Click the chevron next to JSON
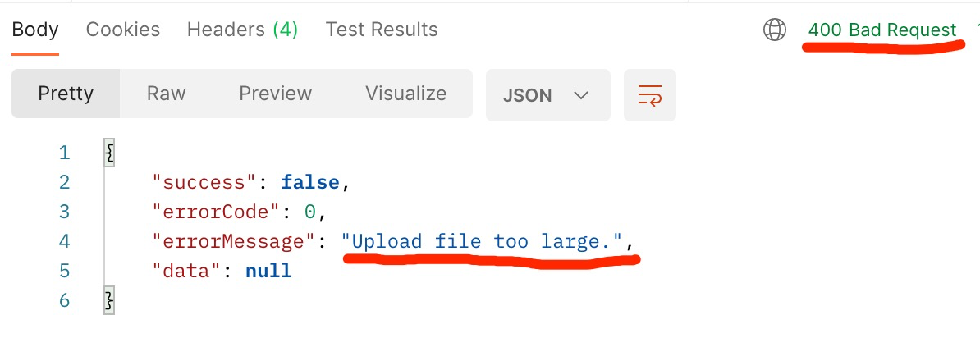The width and height of the screenshot is (980, 338). tap(580, 96)
